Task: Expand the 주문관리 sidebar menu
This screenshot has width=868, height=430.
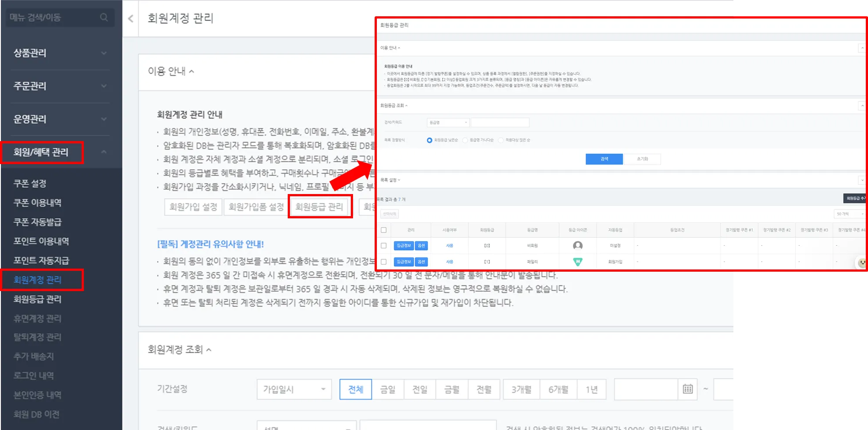Action: [x=61, y=86]
